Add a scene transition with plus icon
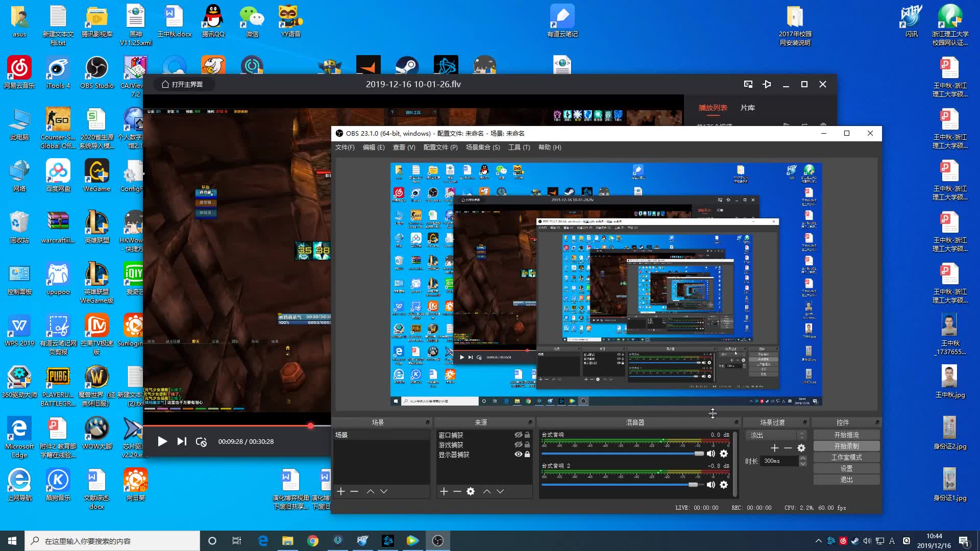980x551 pixels. tap(775, 448)
